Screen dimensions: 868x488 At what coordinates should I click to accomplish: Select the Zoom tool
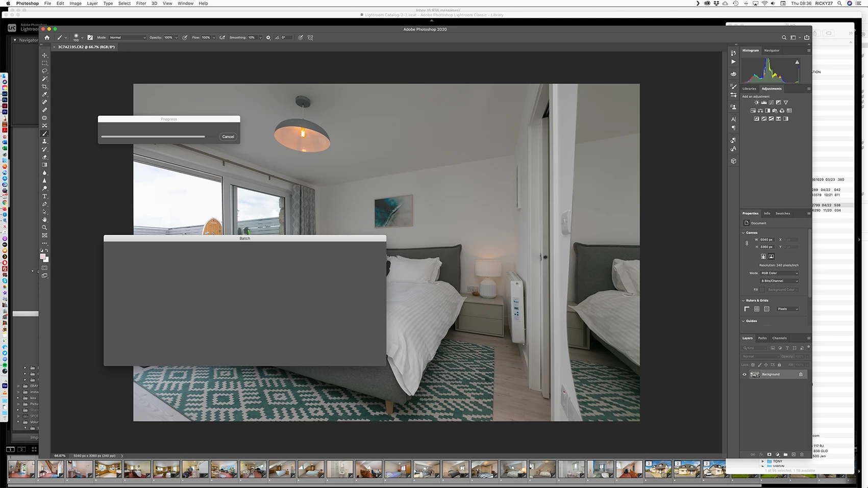(44, 227)
